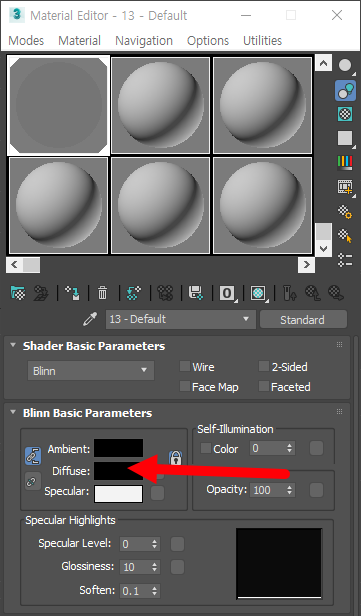Click the Soften spinner arrows
This screenshot has width=361, height=616.
[x=154, y=590]
